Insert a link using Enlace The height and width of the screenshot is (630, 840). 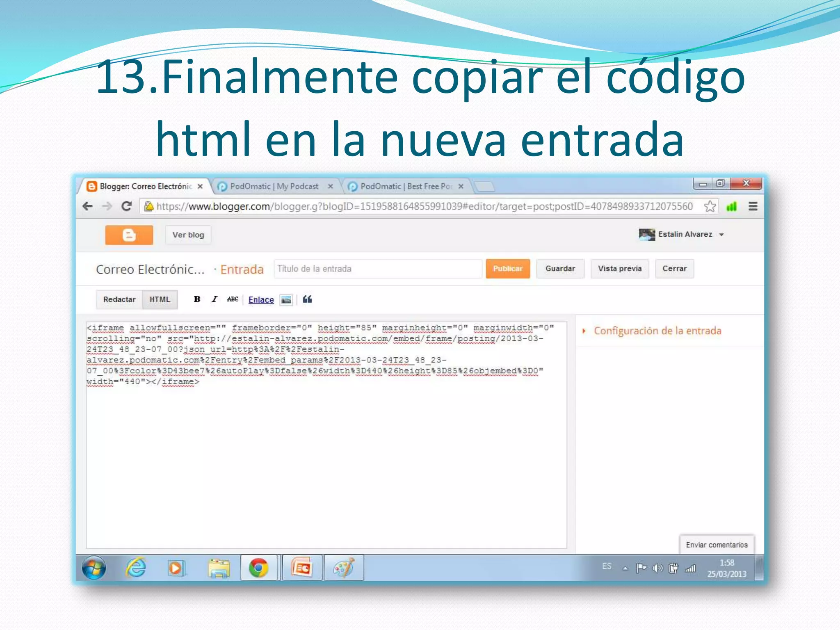tap(261, 300)
